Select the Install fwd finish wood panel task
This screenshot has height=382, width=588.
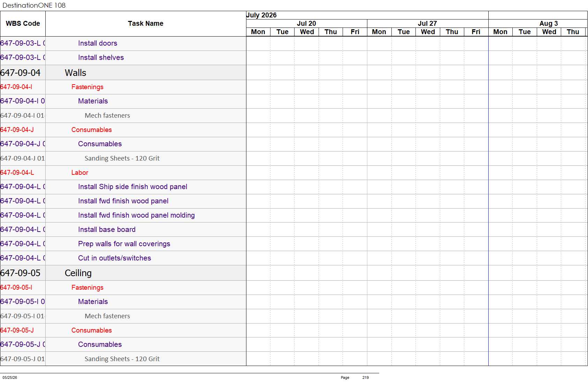tap(123, 201)
